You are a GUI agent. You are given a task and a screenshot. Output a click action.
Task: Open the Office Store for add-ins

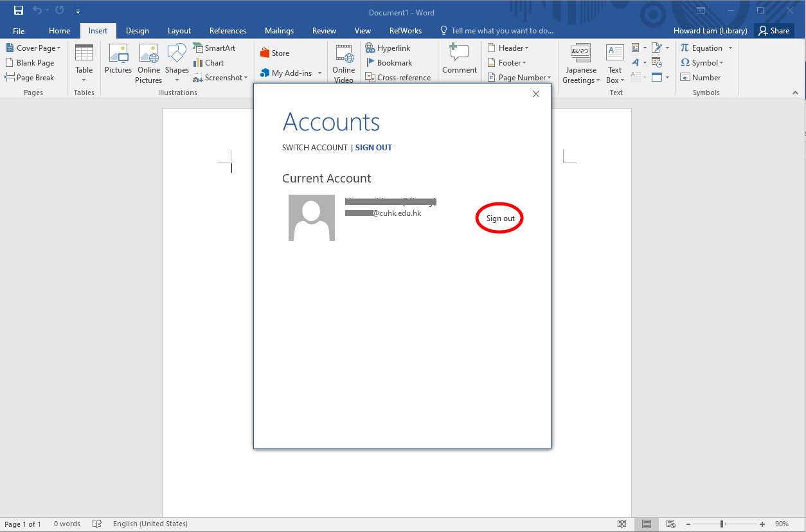click(x=275, y=53)
